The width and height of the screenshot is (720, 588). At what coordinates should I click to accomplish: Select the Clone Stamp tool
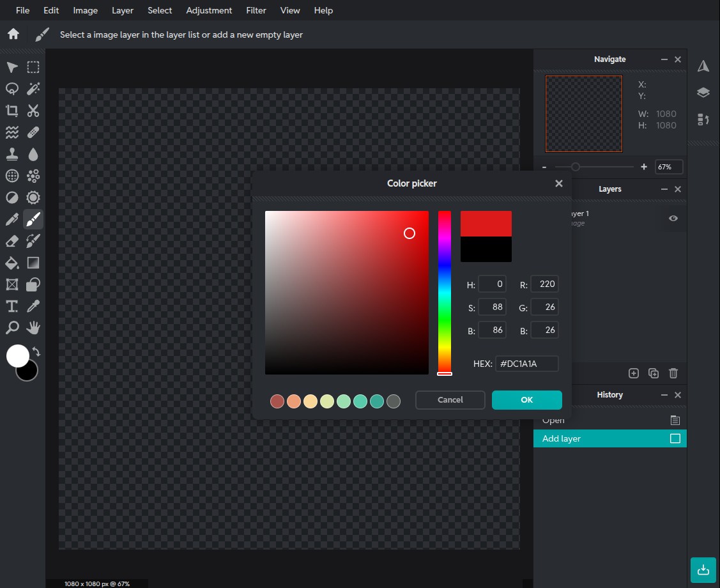[x=11, y=154]
